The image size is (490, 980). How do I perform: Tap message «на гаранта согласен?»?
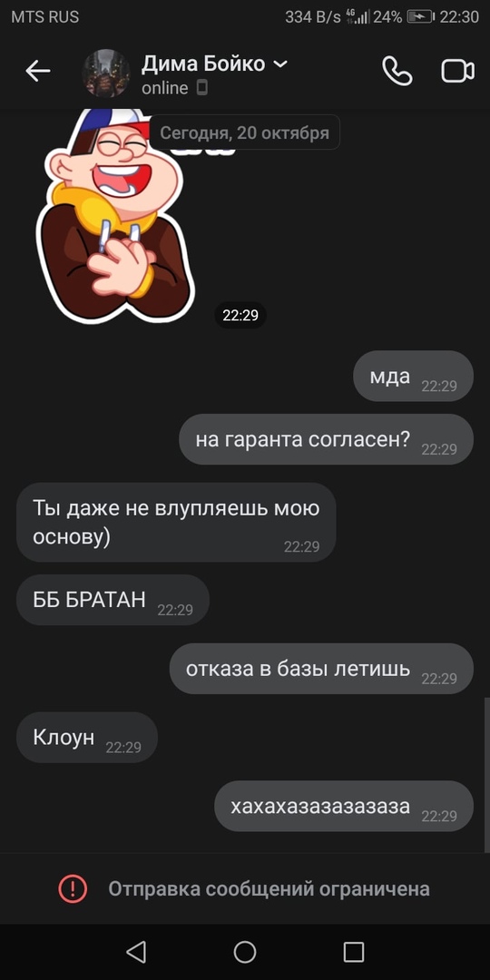point(327,439)
